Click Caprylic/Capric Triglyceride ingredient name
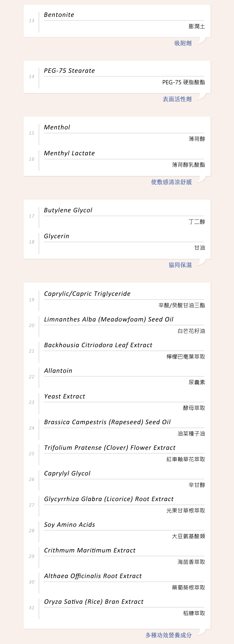Screen dimensions: 234x644 [87, 294]
